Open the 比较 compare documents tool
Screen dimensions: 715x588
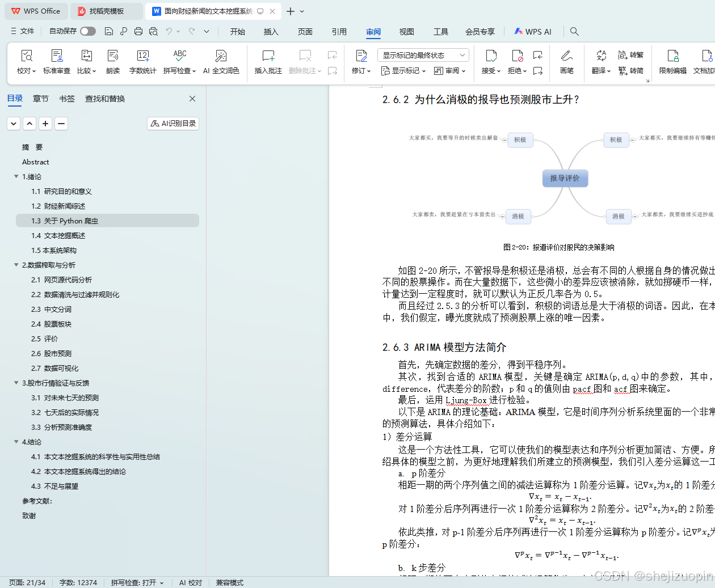(86, 62)
